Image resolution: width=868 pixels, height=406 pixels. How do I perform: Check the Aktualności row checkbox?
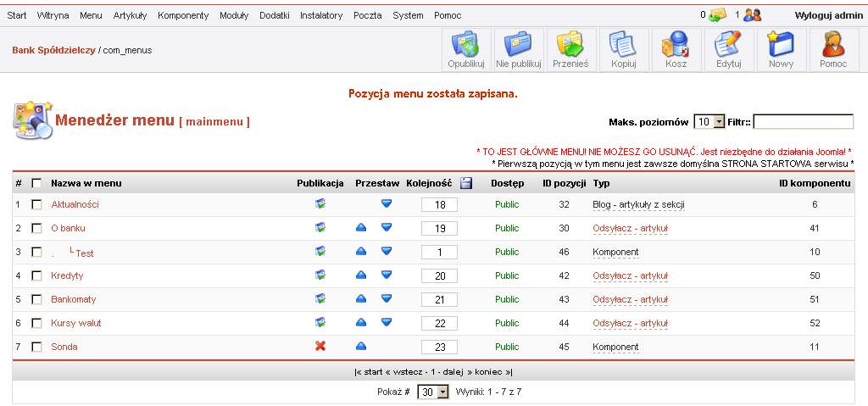point(36,204)
